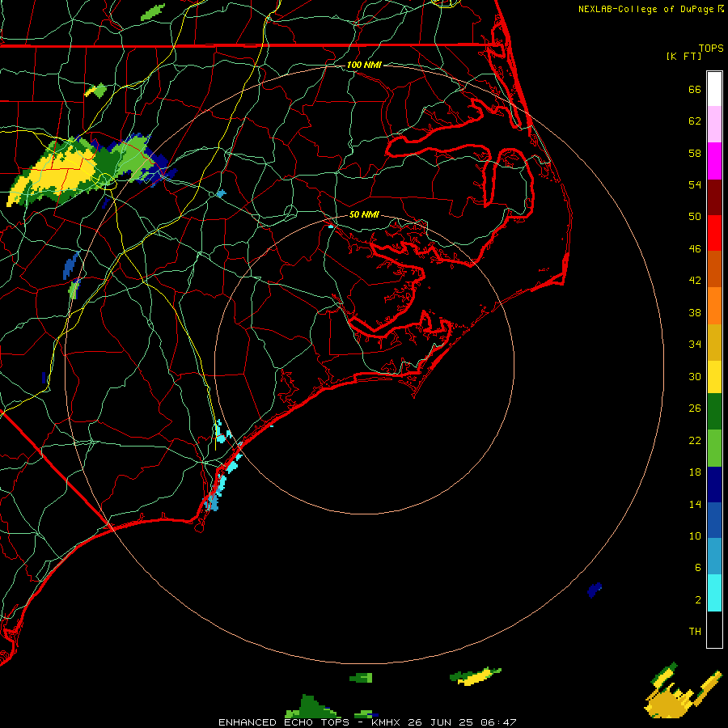Select the dark red (maroon) legend swatch
This screenshot has height=728, width=728.
click(714, 197)
